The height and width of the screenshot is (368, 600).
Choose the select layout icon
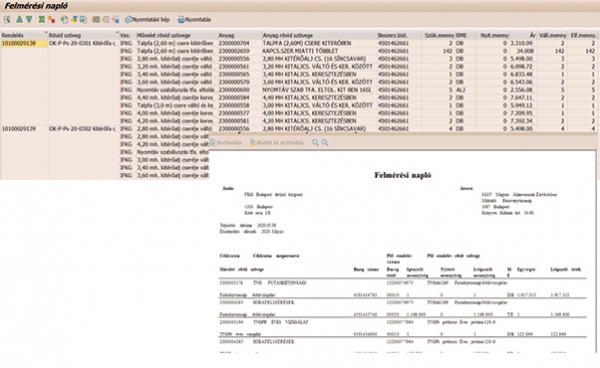106,20
